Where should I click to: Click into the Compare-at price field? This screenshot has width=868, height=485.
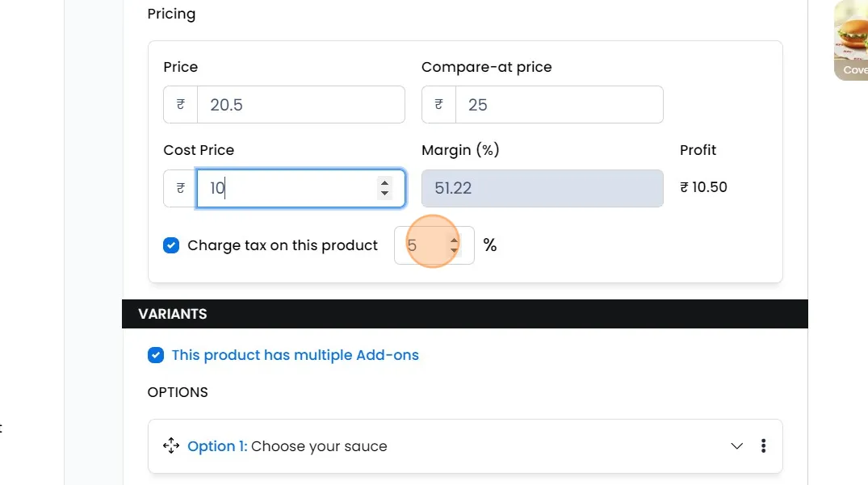click(559, 105)
